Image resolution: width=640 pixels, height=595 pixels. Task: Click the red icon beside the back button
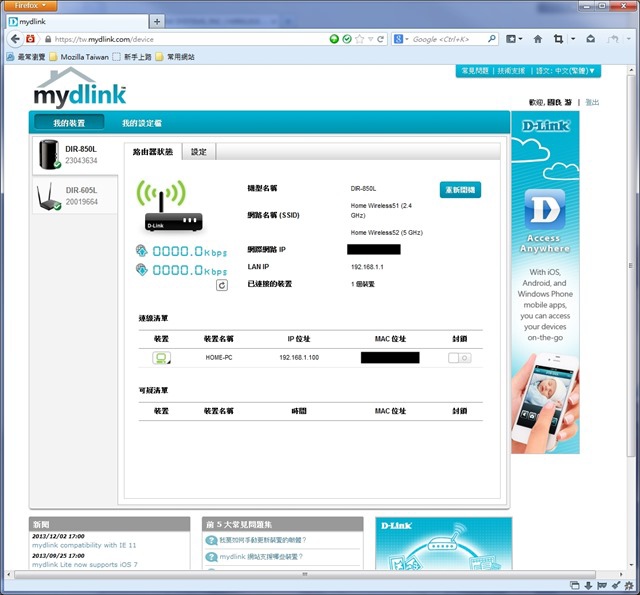30,39
